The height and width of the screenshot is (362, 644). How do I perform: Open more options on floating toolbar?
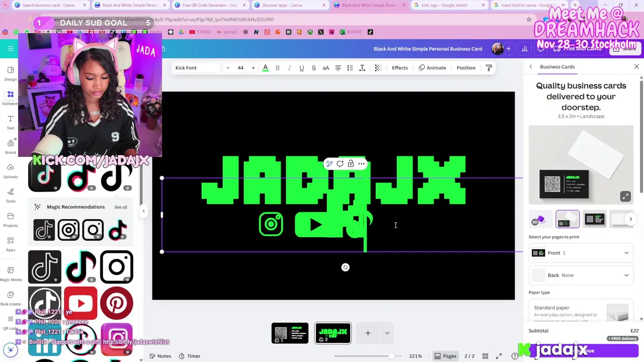(361, 164)
